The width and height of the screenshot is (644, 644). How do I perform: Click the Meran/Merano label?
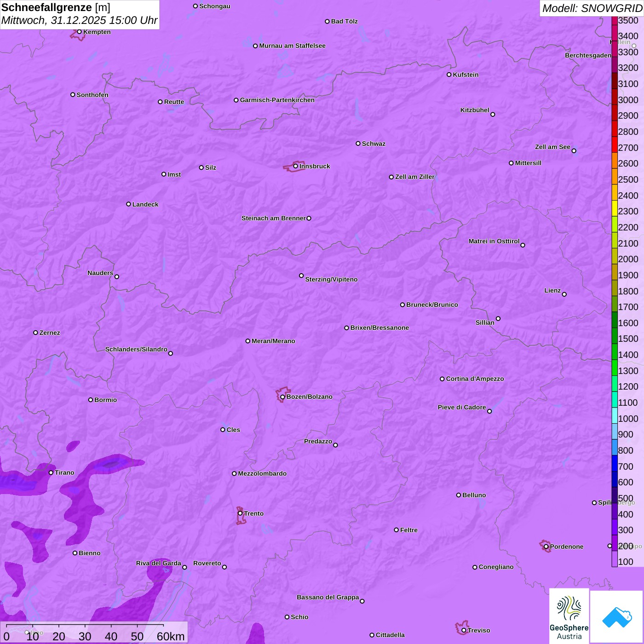(273, 341)
